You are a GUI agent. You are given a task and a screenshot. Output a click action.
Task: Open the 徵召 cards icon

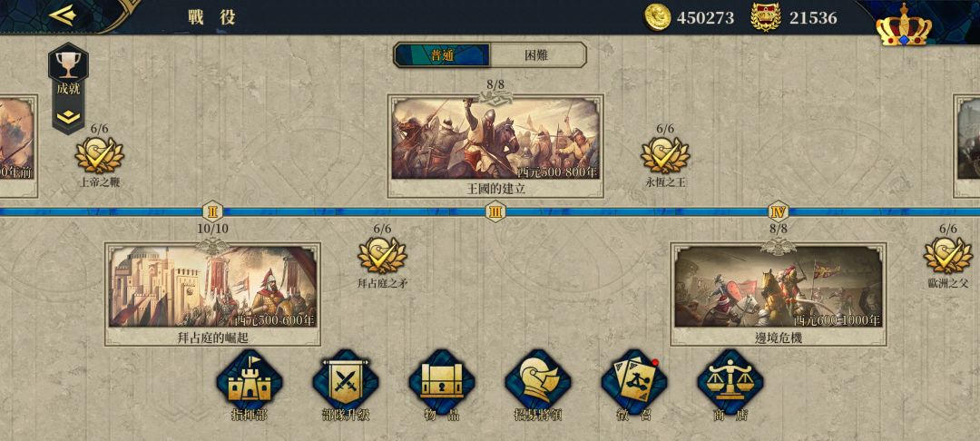click(x=634, y=382)
